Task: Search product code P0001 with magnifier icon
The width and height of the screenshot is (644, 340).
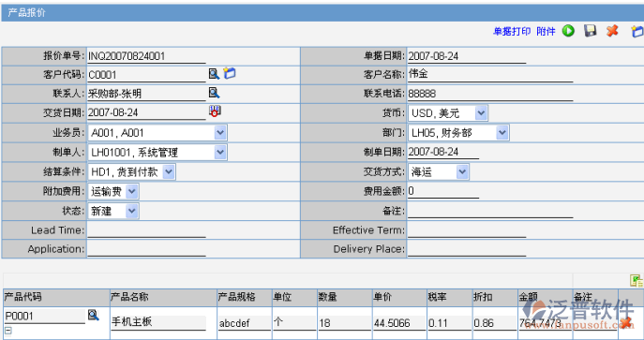Action: click(93, 315)
